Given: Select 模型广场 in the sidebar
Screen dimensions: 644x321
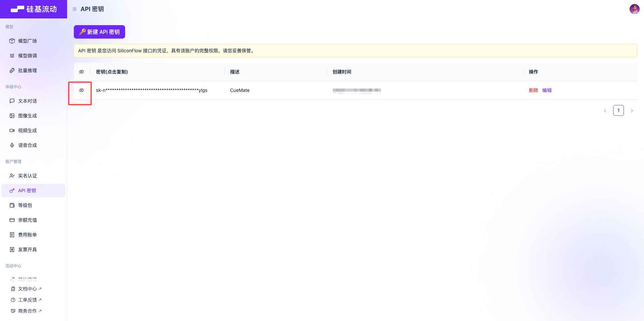Looking at the screenshot, I should pyautogui.click(x=28, y=41).
